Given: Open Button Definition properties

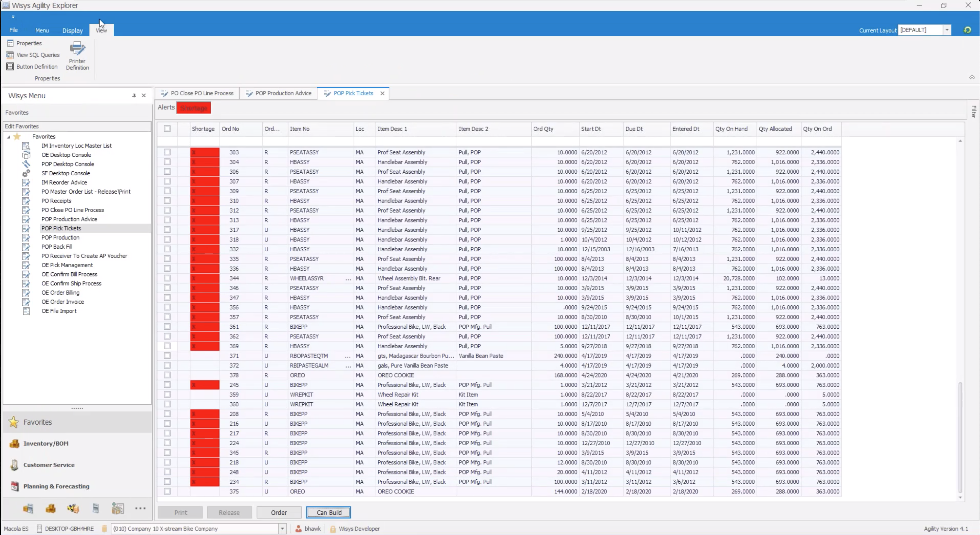Looking at the screenshot, I should 36,67.
